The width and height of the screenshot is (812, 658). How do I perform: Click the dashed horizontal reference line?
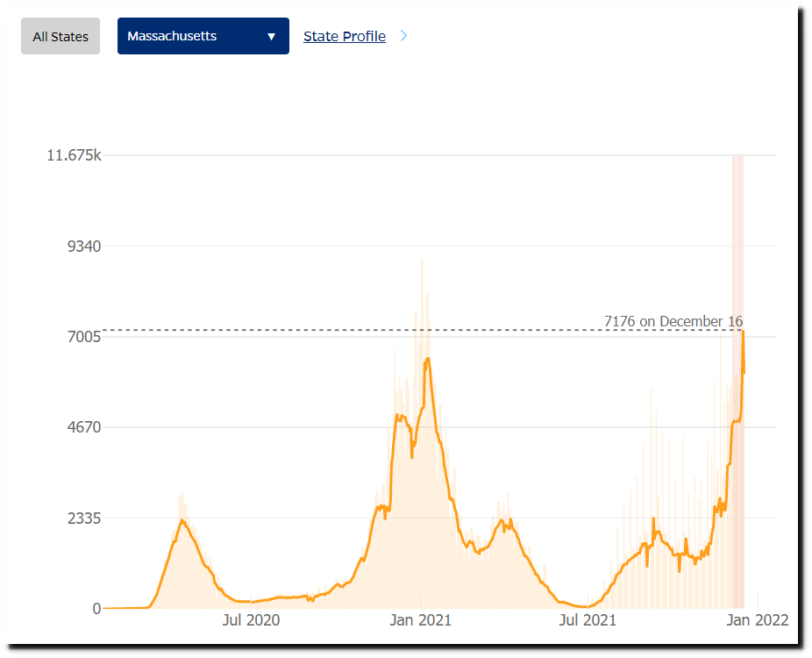[x=423, y=330]
